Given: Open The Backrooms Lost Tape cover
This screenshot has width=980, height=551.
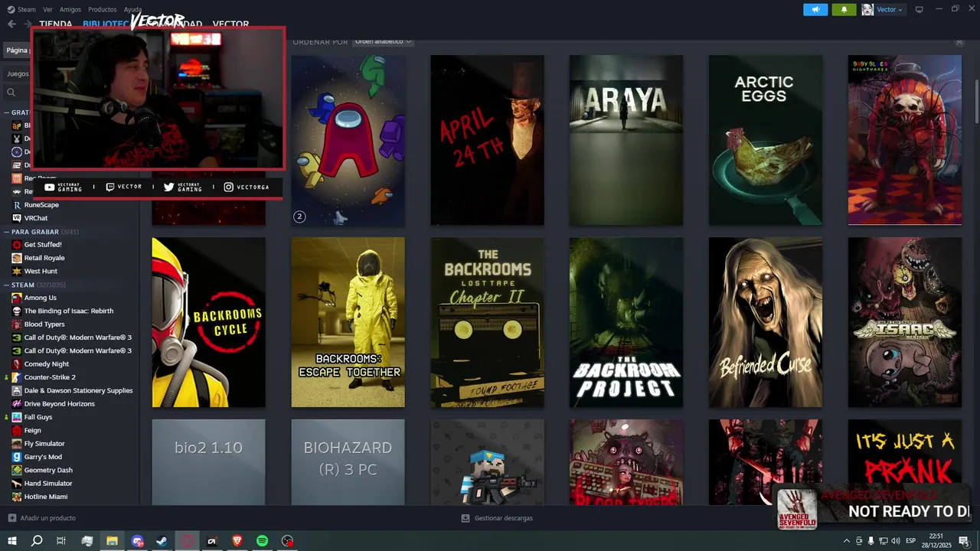Looking at the screenshot, I should point(488,322).
